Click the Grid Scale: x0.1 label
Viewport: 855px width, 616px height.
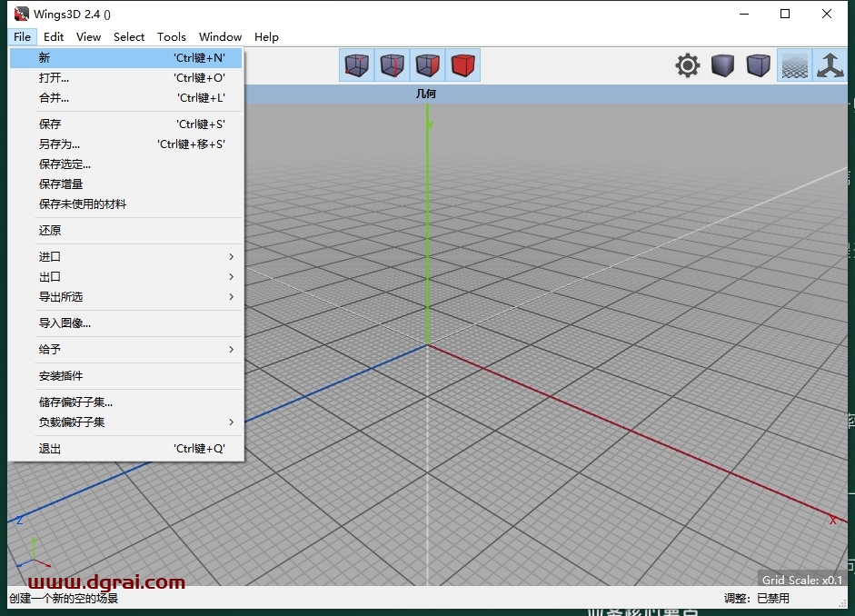pyautogui.click(x=802, y=580)
